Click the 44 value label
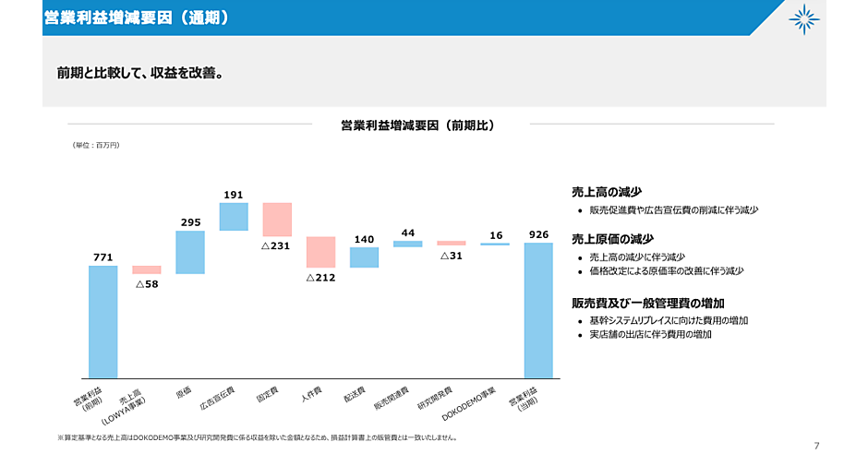Screen dimensions: 868x454 point(408,233)
